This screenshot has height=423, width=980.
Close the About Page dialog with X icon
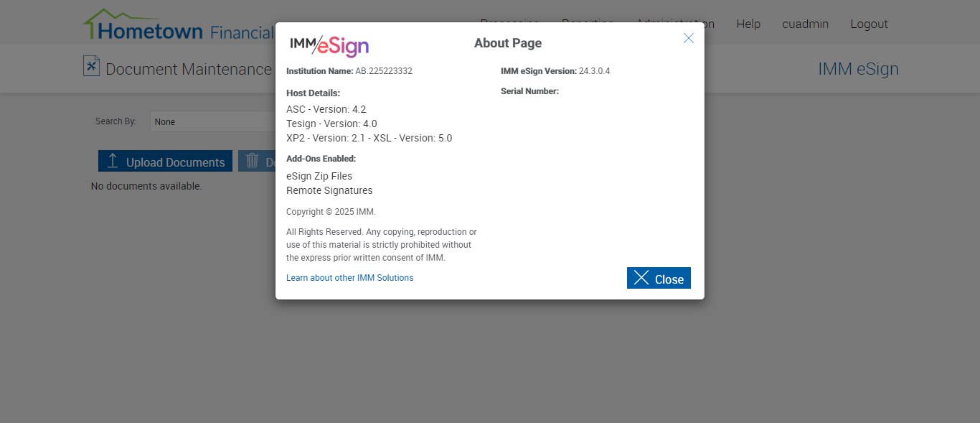(x=689, y=38)
